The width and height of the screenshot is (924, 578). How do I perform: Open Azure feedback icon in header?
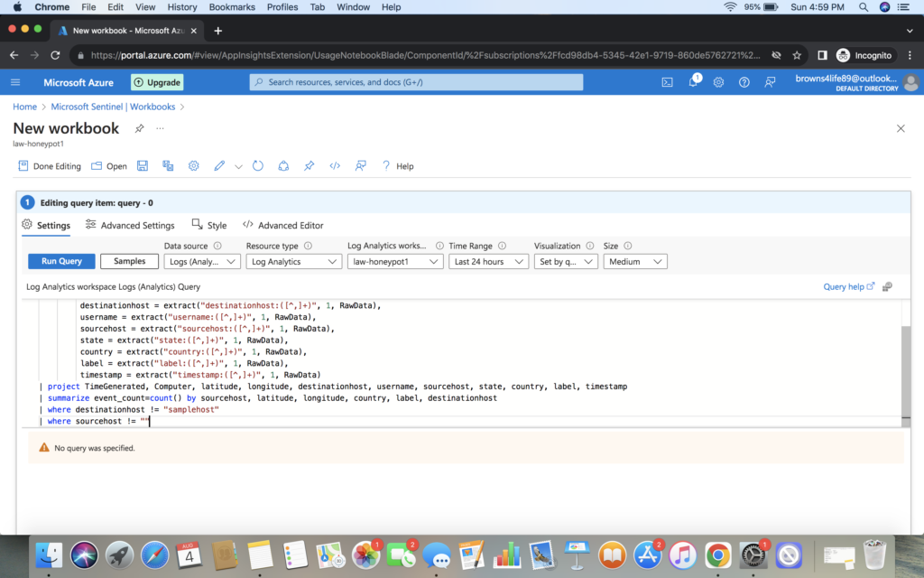[770, 82]
